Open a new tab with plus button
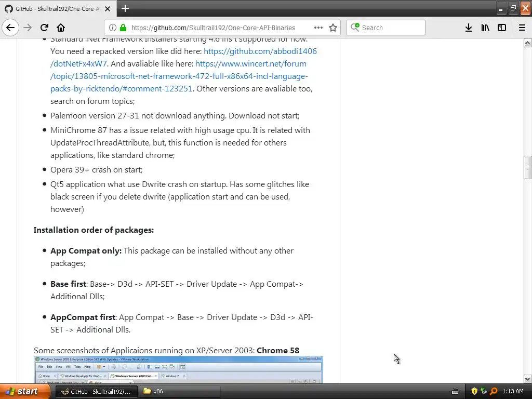Image resolution: width=532 pixels, height=399 pixels. point(125,8)
